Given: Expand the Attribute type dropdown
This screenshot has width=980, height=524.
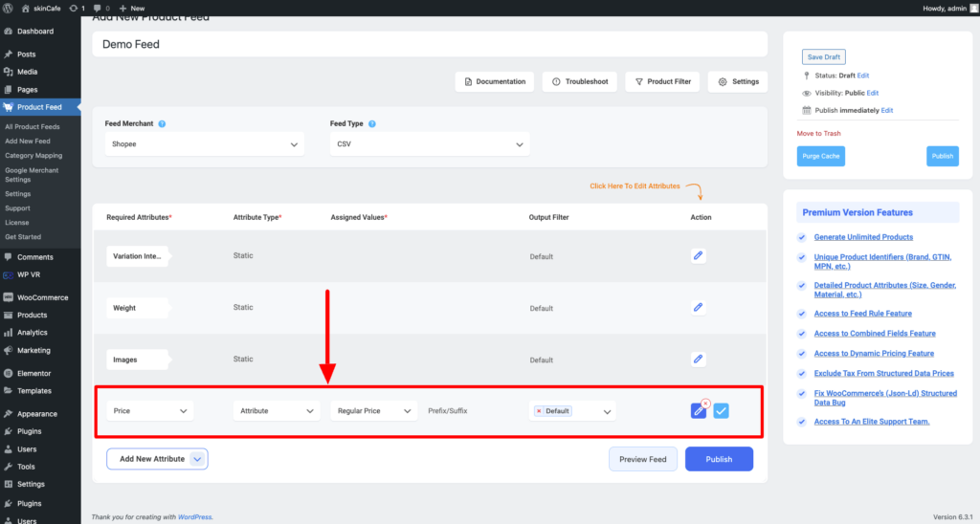Looking at the screenshot, I should click(x=277, y=411).
